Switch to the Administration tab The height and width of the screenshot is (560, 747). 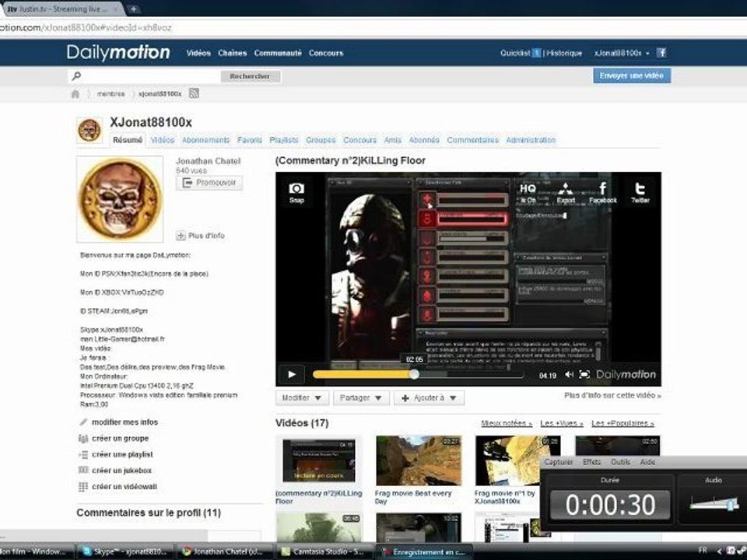[x=531, y=140]
